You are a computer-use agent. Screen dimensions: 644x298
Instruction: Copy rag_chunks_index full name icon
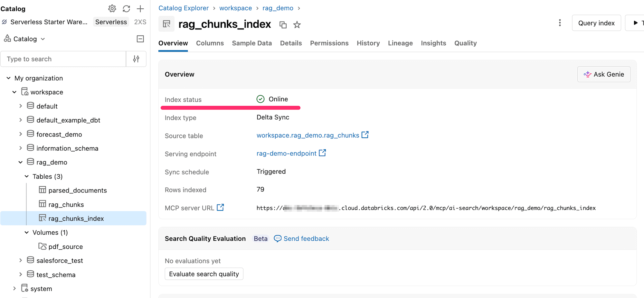click(x=283, y=25)
